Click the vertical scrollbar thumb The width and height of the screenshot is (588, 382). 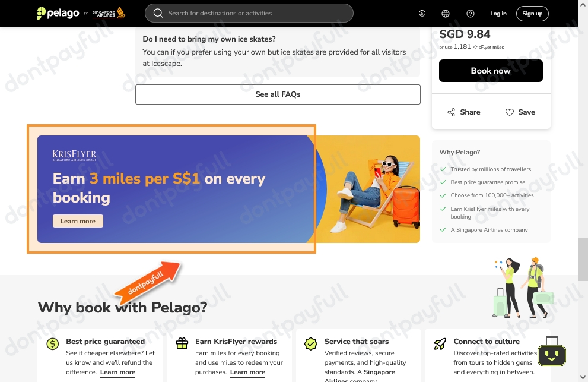click(x=583, y=259)
